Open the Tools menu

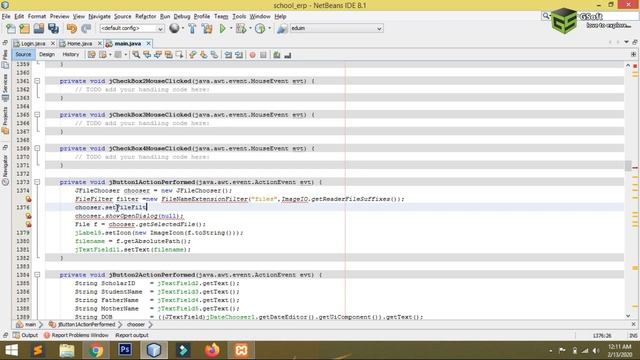point(239,16)
